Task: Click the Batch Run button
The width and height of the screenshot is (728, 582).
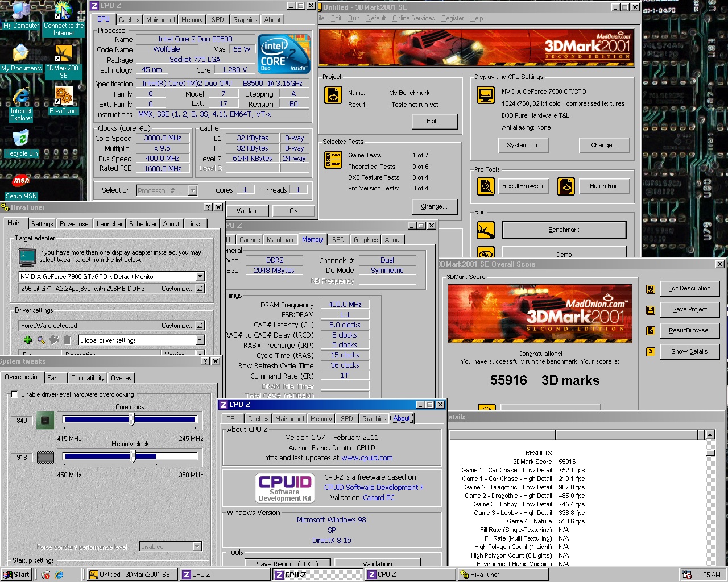Action: point(604,186)
